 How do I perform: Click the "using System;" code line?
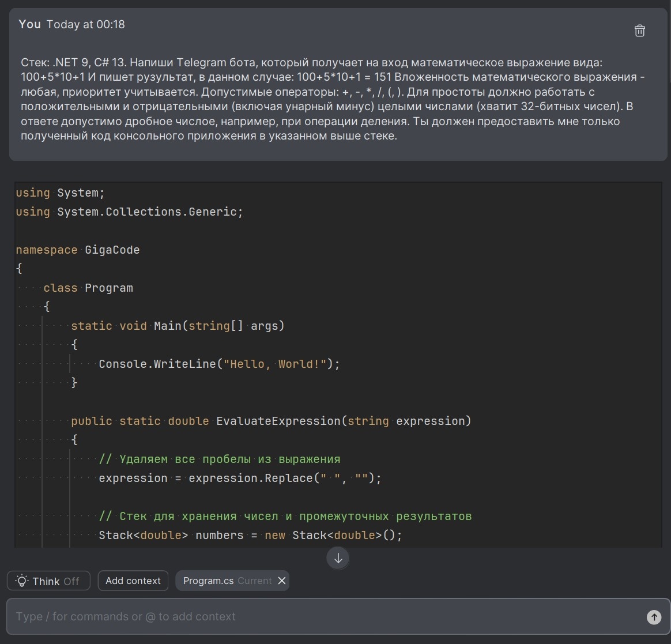[x=60, y=193]
